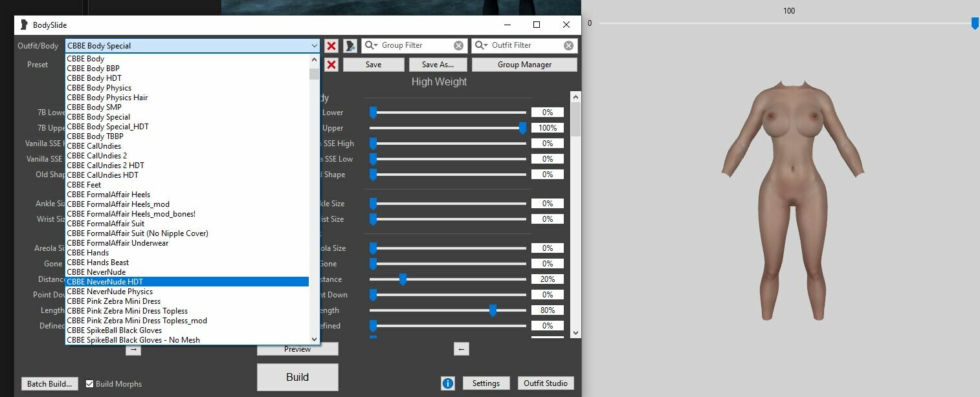
Task: Select CBBE NeverNude Physics entry
Action: click(186, 291)
